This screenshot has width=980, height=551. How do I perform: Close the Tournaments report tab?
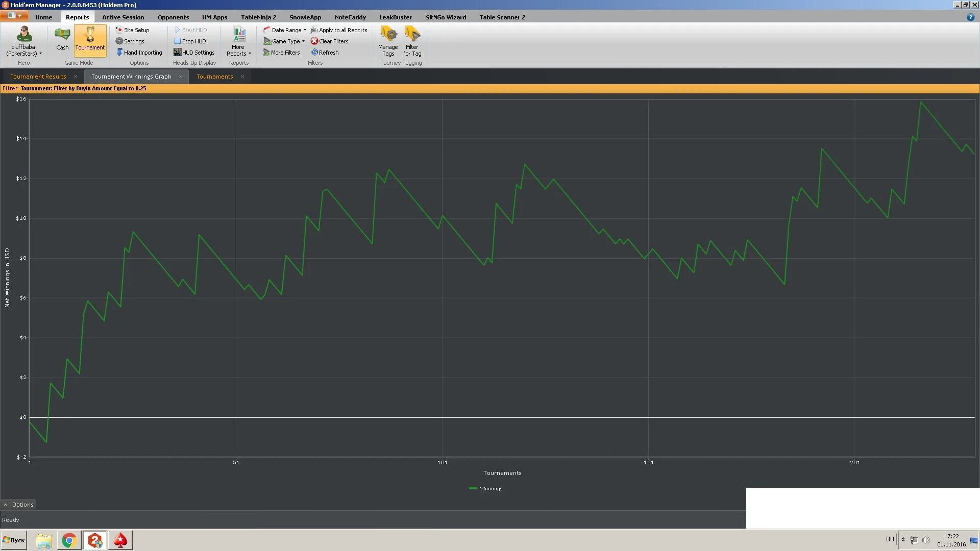click(242, 77)
